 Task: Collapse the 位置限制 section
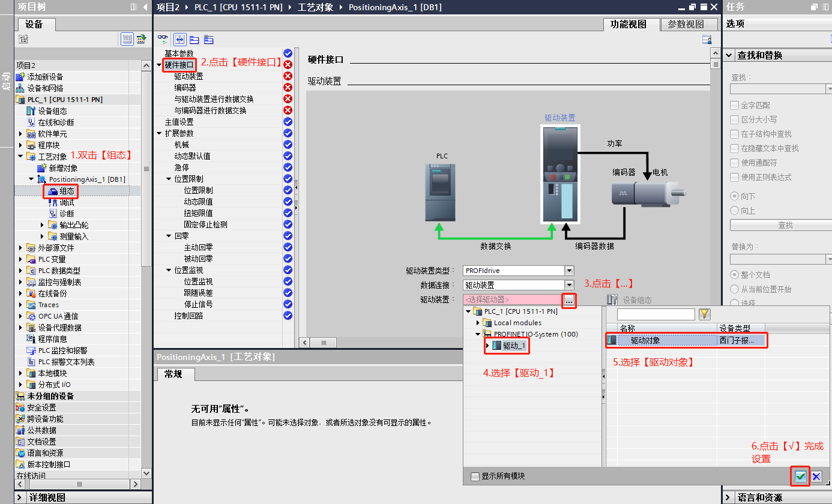(x=169, y=178)
